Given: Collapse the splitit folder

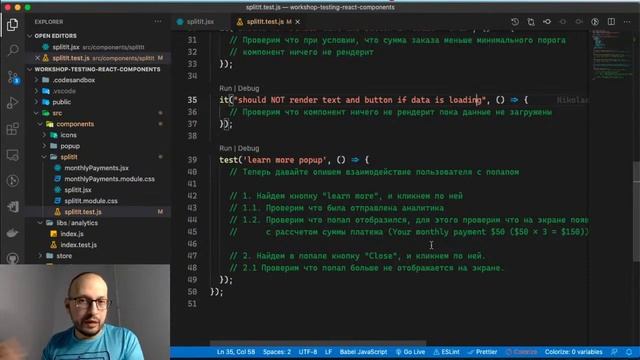Looking at the screenshot, I should pyautogui.click(x=69, y=157).
